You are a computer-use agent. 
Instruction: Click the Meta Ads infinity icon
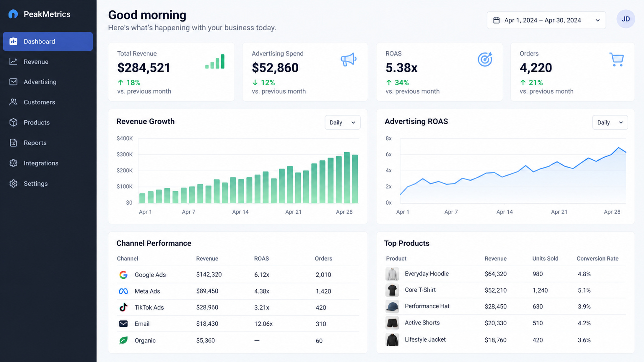click(x=123, y=291)
